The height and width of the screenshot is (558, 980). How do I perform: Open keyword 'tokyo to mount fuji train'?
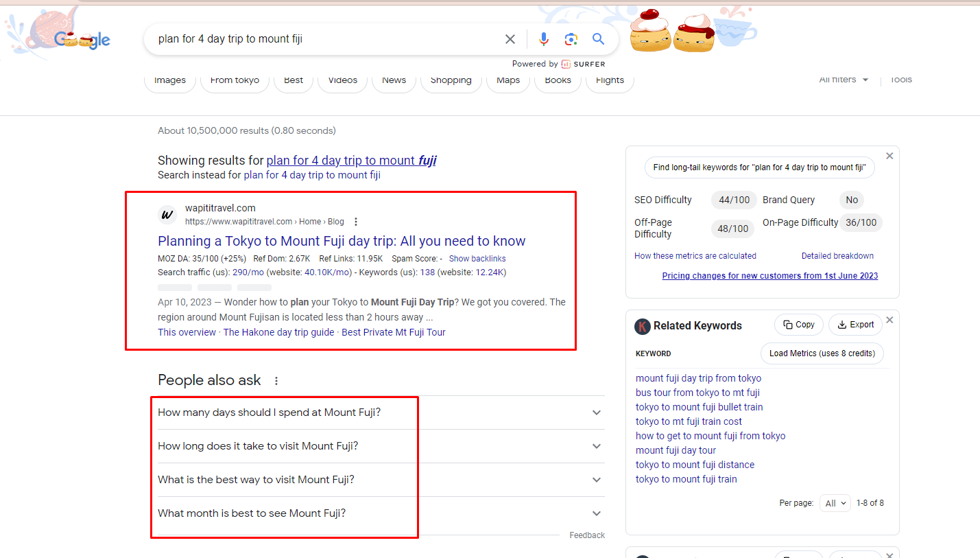click(x=686, y=479)
